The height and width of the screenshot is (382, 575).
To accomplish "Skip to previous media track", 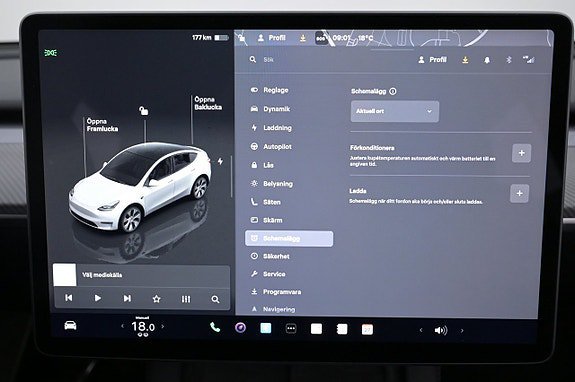I will pos(69,298).
